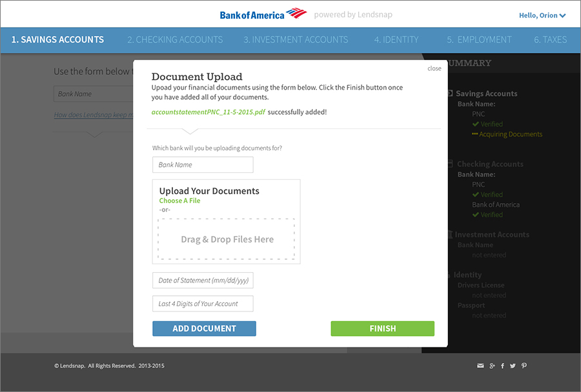The width and height of the screenshot is (581, 392).
Task: Click the Pinterest icon in footer
Action: click(524, 366)
